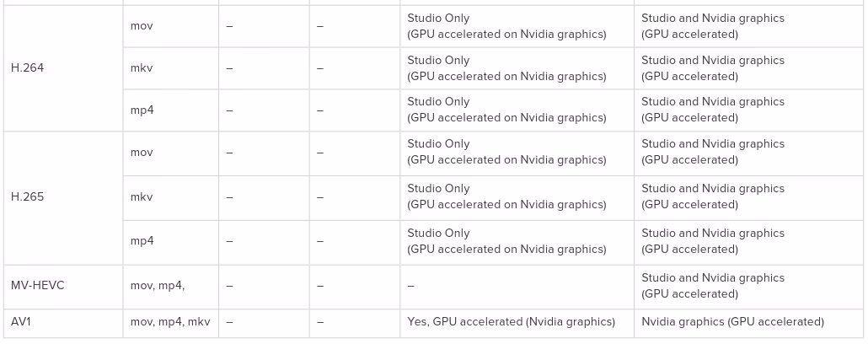Image resolution: width=868 pixels, height=344 pixels.
Task: Select the AV1 codec cell
Action: (21, 322)
